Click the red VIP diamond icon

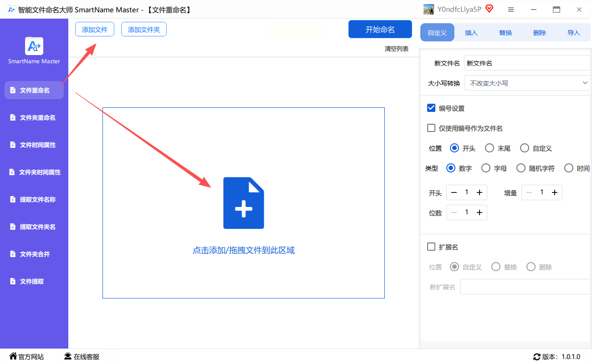(490, 9)
